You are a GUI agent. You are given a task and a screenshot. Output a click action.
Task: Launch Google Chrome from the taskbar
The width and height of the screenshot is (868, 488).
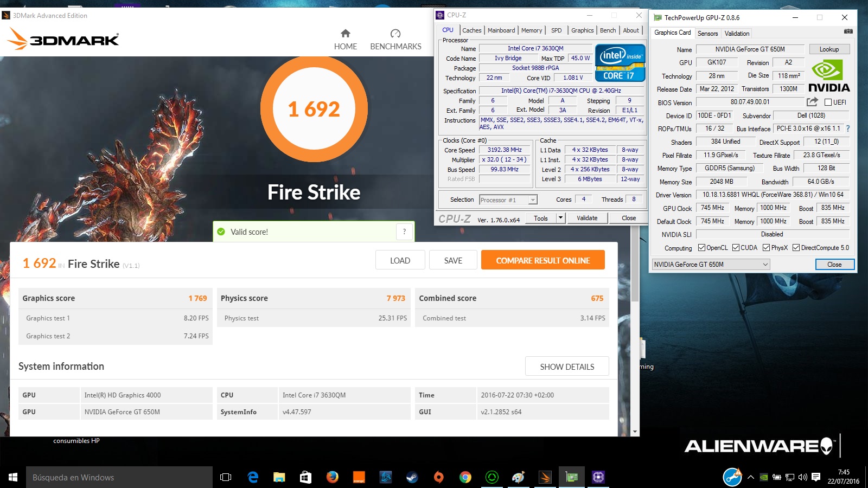465,477
